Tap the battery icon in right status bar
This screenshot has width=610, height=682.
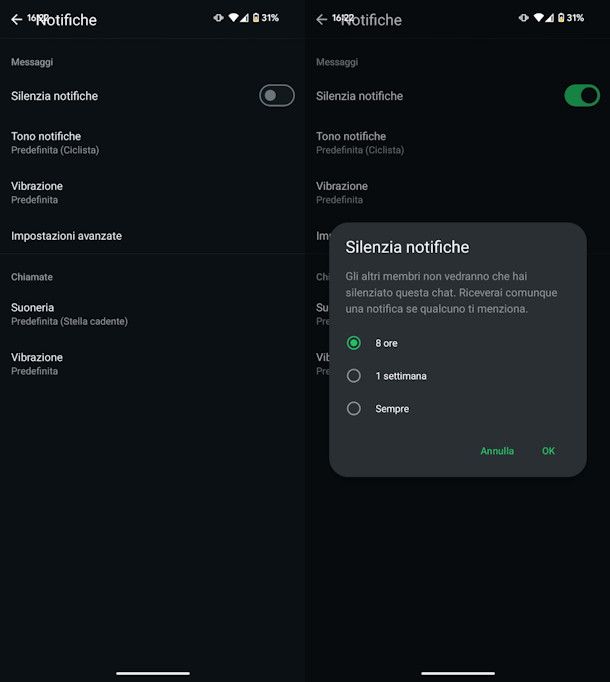[561, 18]
